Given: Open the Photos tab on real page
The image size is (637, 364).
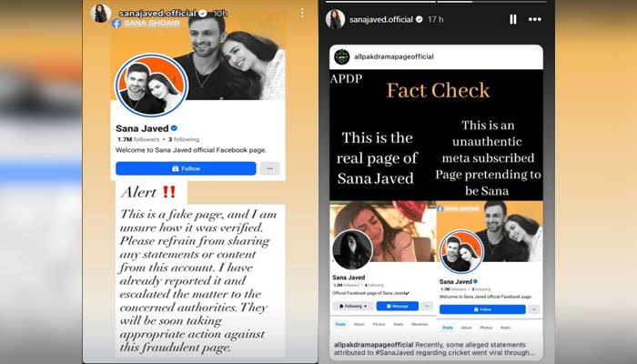Looking at the screenshot, I should coord(379,324).
